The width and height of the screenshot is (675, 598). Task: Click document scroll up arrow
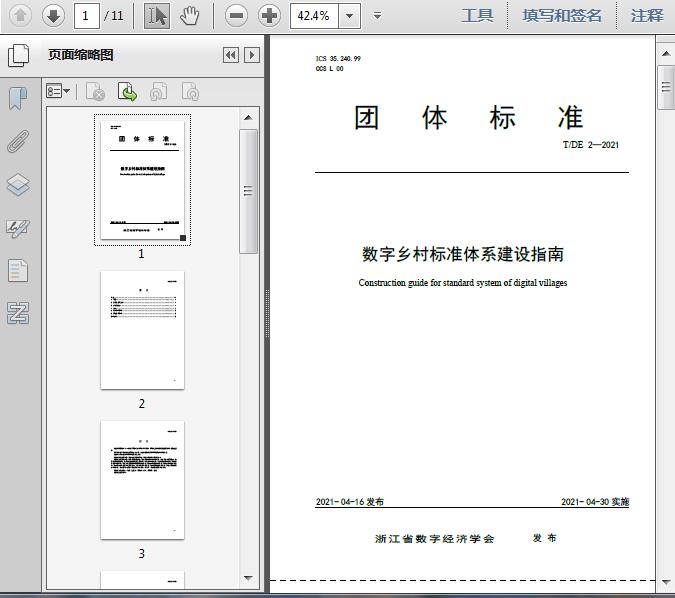click(x=666, y=54)
